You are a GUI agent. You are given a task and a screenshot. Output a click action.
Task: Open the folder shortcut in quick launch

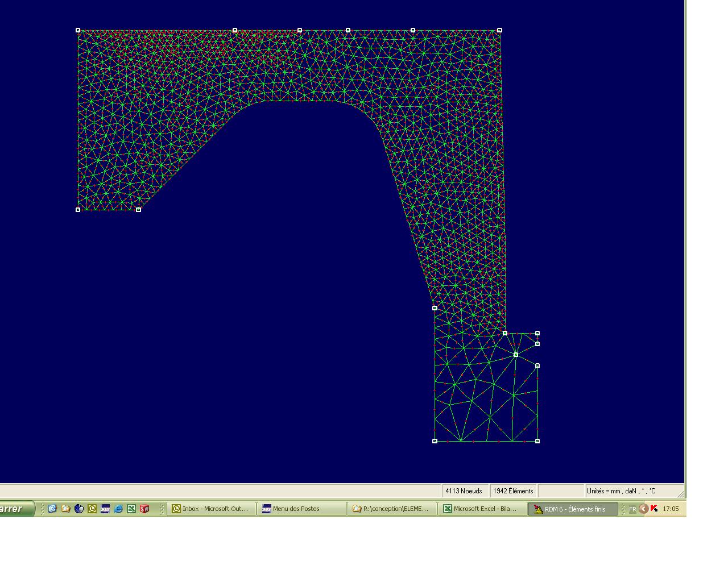click(x=66, y=509)
